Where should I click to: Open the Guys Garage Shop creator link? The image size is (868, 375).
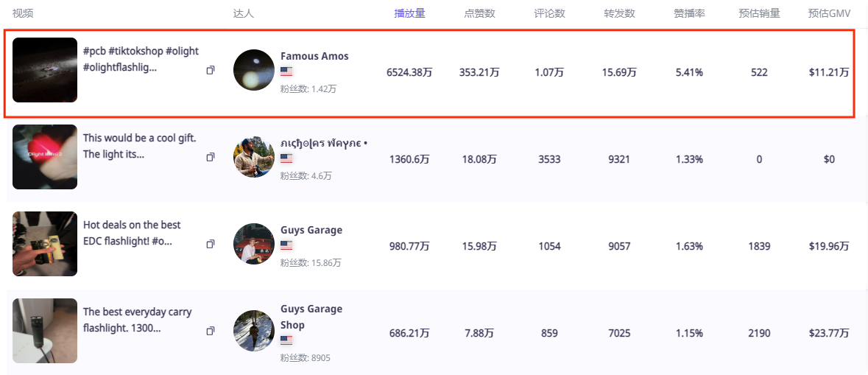click(311, 317)
